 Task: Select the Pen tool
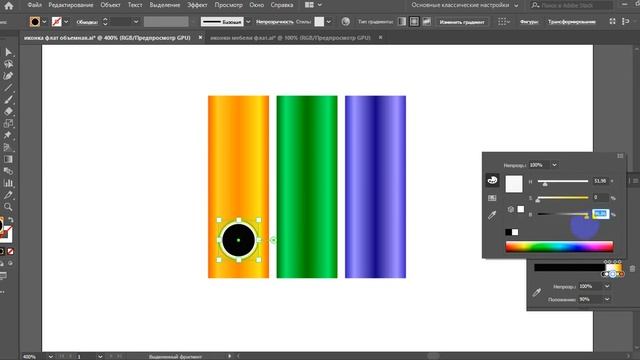[x=8, y=76]
